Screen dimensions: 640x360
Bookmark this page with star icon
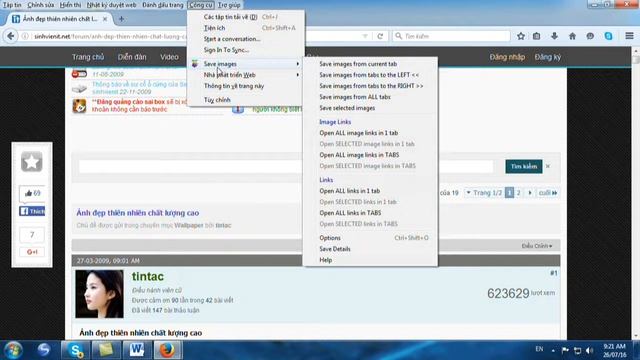coord(521,36)
